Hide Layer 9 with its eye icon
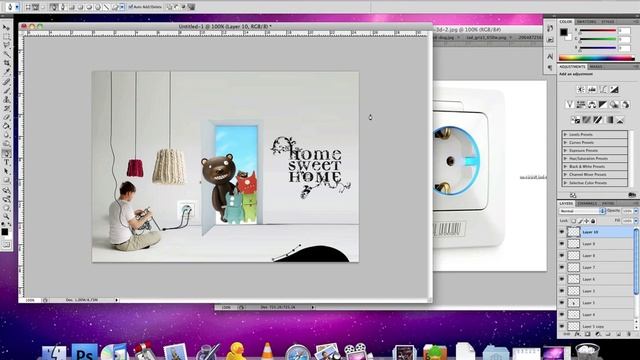This screenshot has height=360, width=640. [x=562, y=244]
